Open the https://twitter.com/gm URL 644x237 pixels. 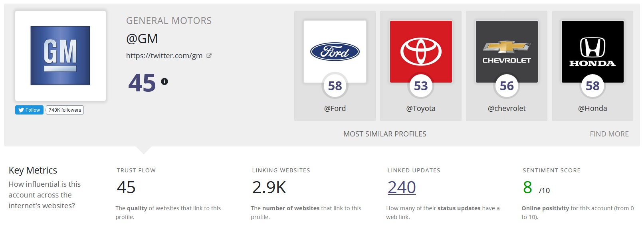pos(164,56)
